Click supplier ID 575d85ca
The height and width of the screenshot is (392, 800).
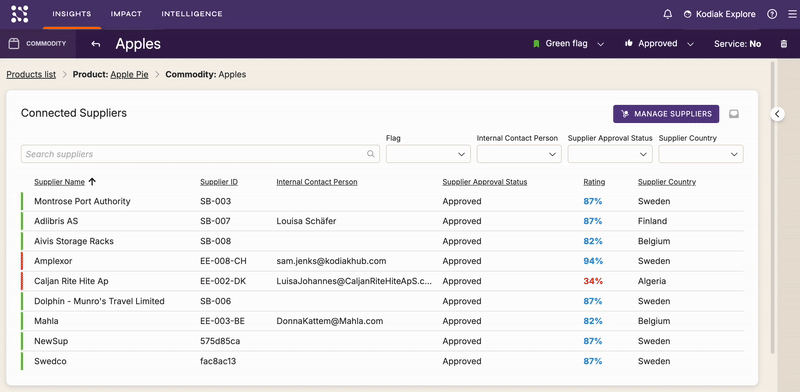click(x=220, y=341)
